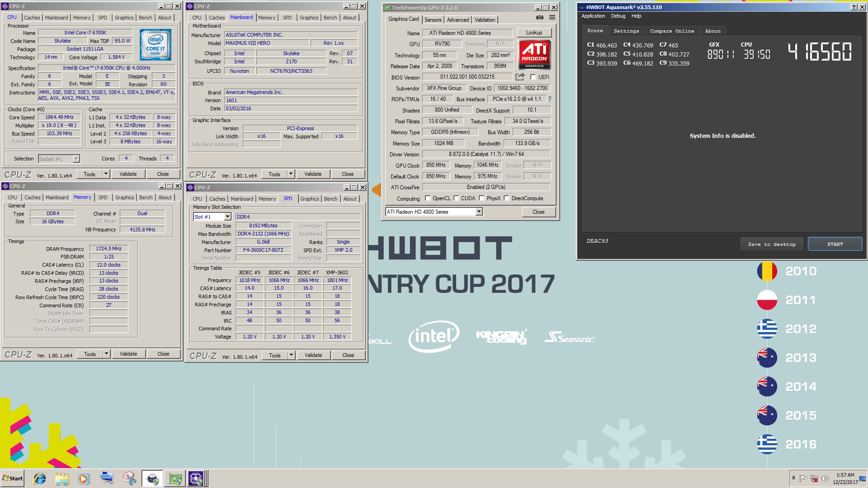Open the Socket #1 selection dropdown
Image resolution: width=868 pixels, height=488 pixels.
(x=59, y=159)
